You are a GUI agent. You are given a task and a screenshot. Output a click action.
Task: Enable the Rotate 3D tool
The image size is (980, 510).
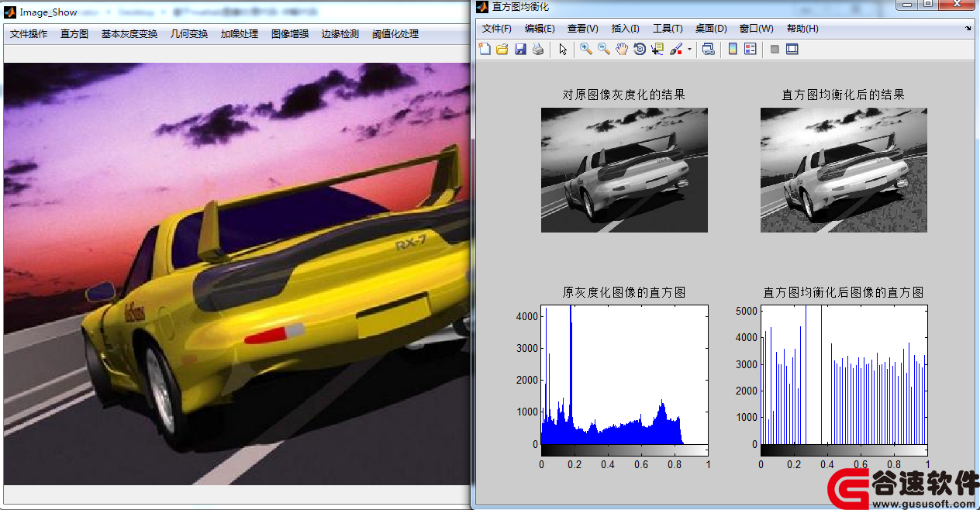[x=640, y=50]
